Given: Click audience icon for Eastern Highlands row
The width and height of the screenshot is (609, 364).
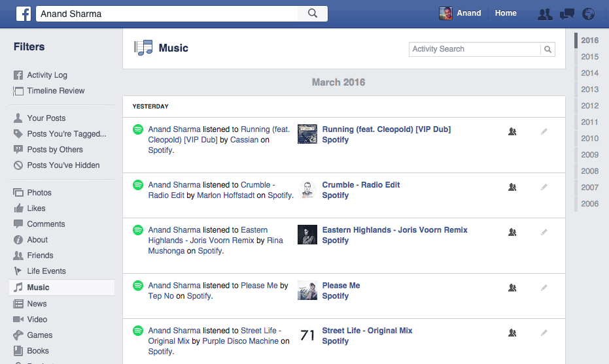Looking at the screenshot, I should click(x=512, y=232).
